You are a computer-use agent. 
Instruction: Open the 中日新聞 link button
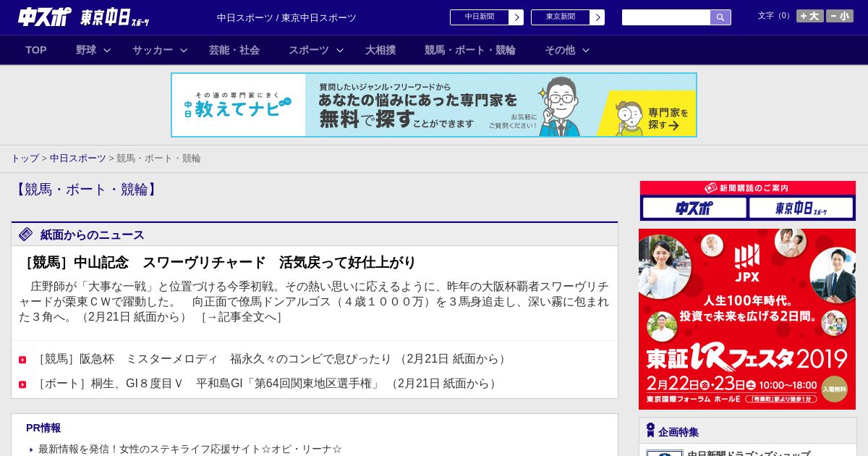coord(480,17)
